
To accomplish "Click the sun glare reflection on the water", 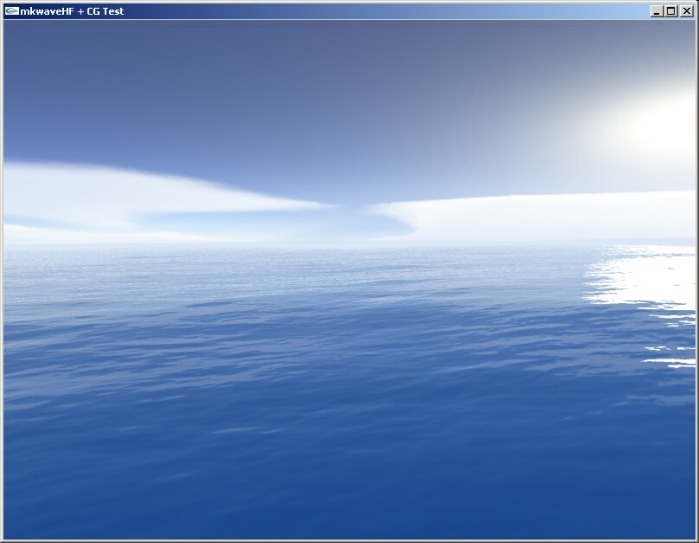I will (x=640, y=280).
